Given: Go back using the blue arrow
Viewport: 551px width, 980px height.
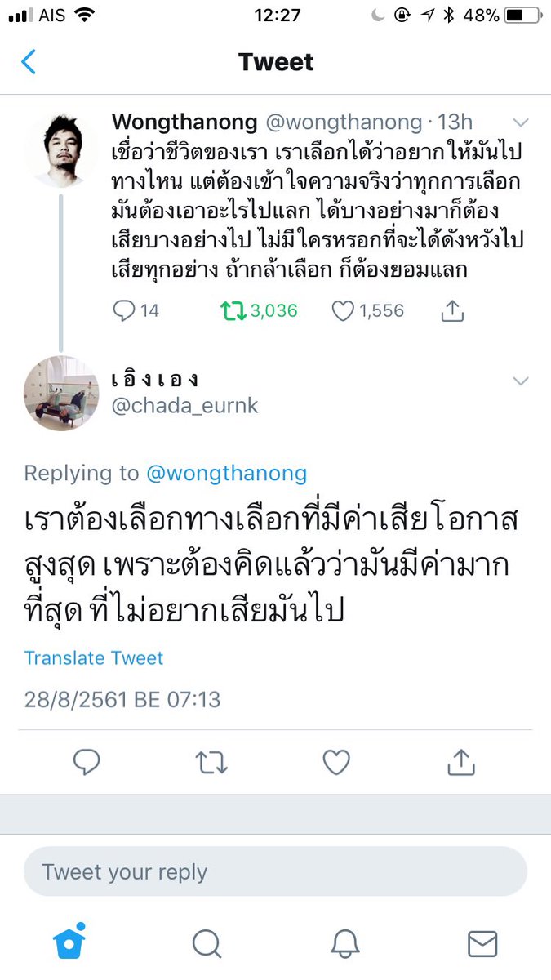Looking at the screenshot, I should click(x=29, y=62).
